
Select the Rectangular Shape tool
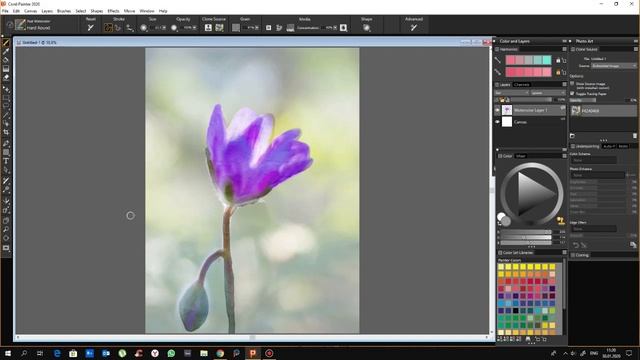(x=6, y=153)
